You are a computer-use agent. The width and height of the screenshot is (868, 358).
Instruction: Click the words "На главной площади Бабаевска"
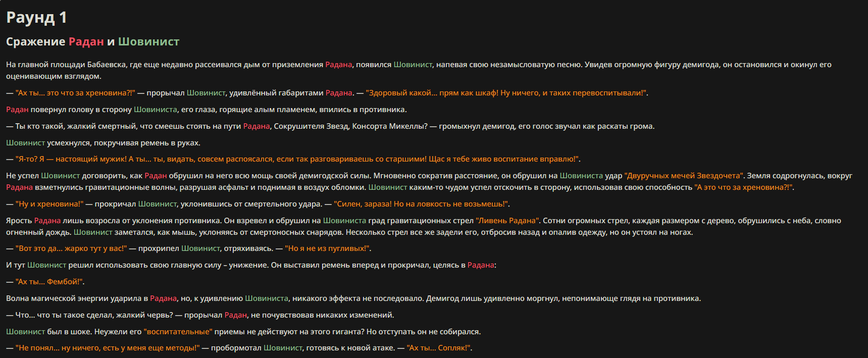pos(66,65)
